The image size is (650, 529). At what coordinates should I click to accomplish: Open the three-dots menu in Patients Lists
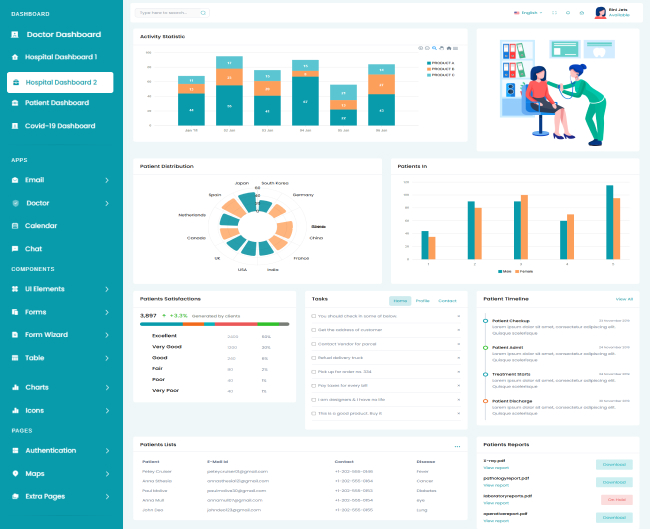coord(457,445)
